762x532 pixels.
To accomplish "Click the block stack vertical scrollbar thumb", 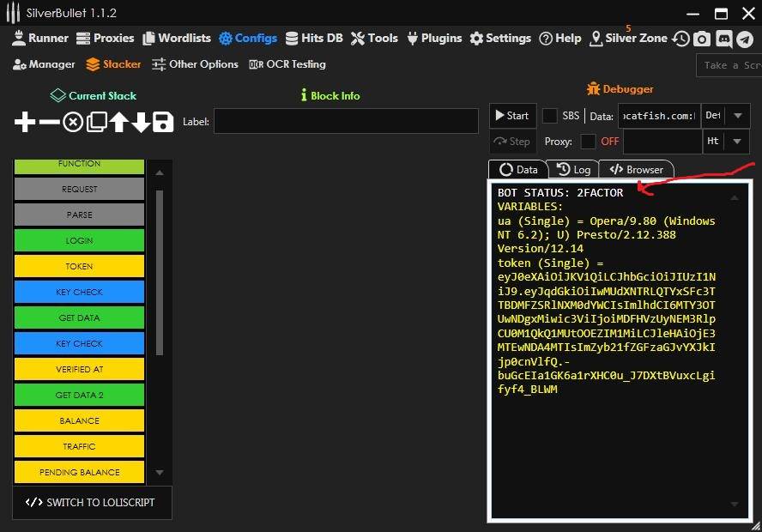I will coord(159,273).
